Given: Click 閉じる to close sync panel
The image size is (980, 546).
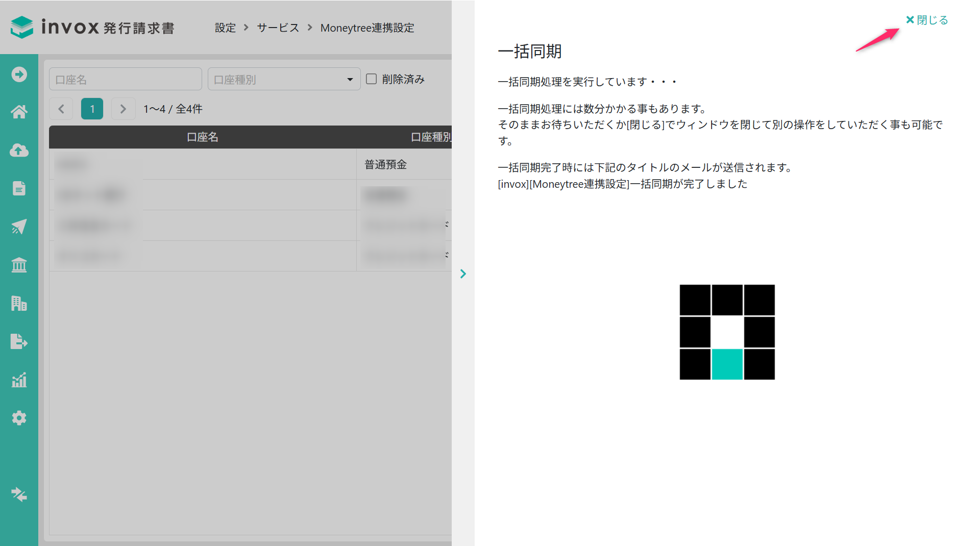Looking at the screenshot, I should click(x=927, y=20).
